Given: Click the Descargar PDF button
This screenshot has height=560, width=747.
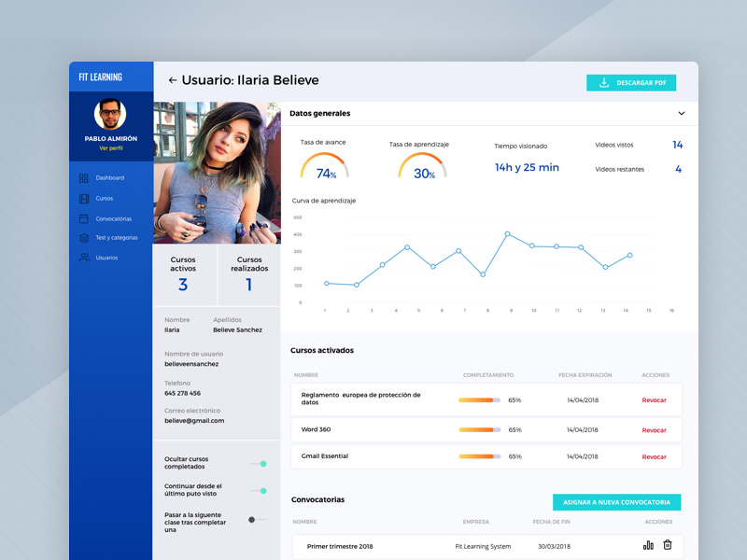Looking at the screenshot, I should (631, 83).
